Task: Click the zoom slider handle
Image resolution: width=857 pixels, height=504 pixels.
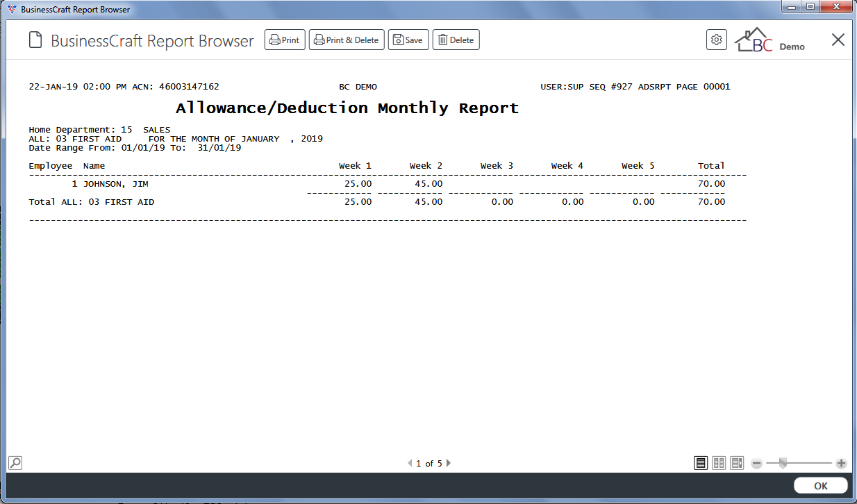Action: (x=783, y=463)
